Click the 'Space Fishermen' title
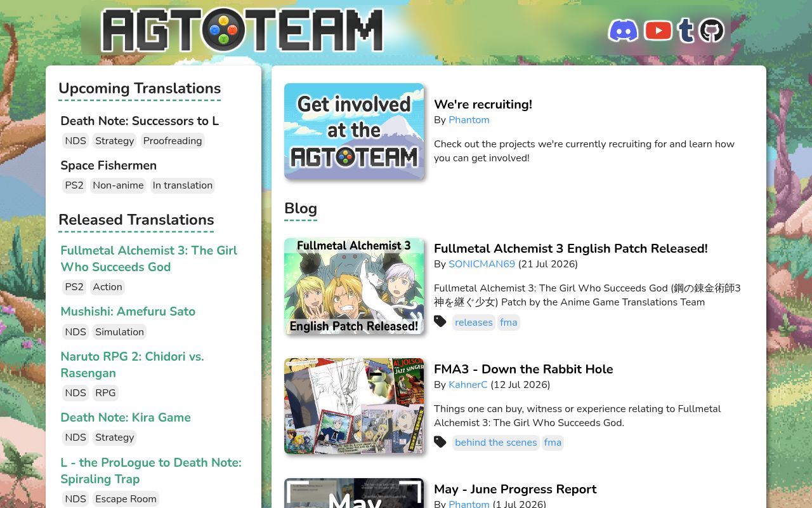 (x=108, y=165)
